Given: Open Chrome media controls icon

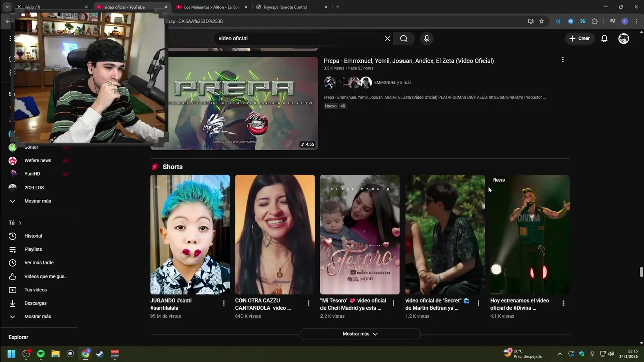Looking at the screenshot, I should (x=612, y=21).
